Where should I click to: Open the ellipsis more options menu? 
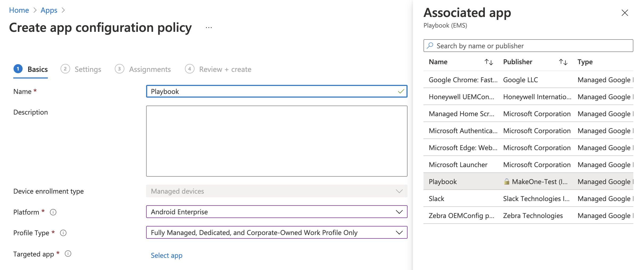point(209,28)
